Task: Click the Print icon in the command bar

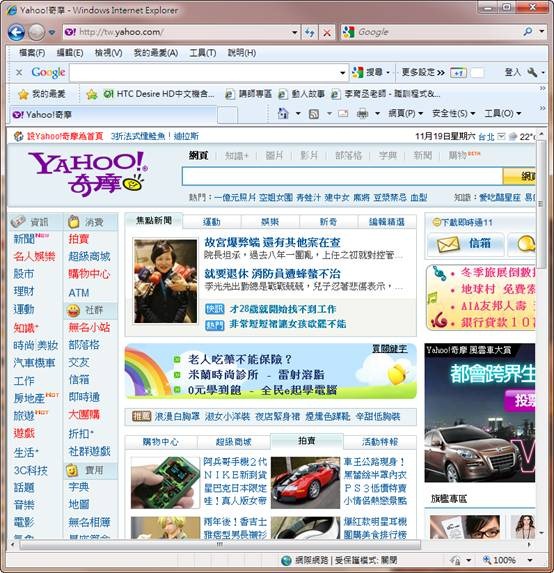Action: click(x=362, y=114)
